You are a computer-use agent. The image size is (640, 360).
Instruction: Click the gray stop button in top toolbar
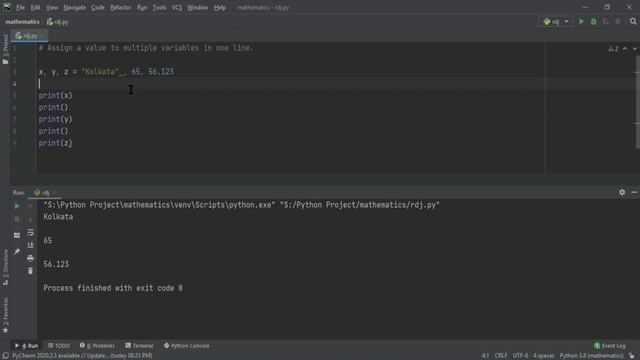tap(618, 21)
